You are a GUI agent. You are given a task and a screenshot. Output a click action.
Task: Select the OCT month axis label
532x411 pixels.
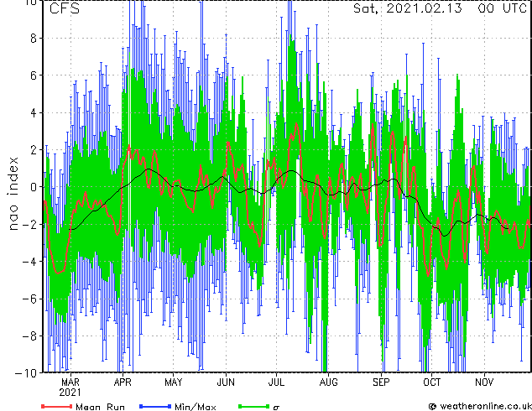[431, 382]
